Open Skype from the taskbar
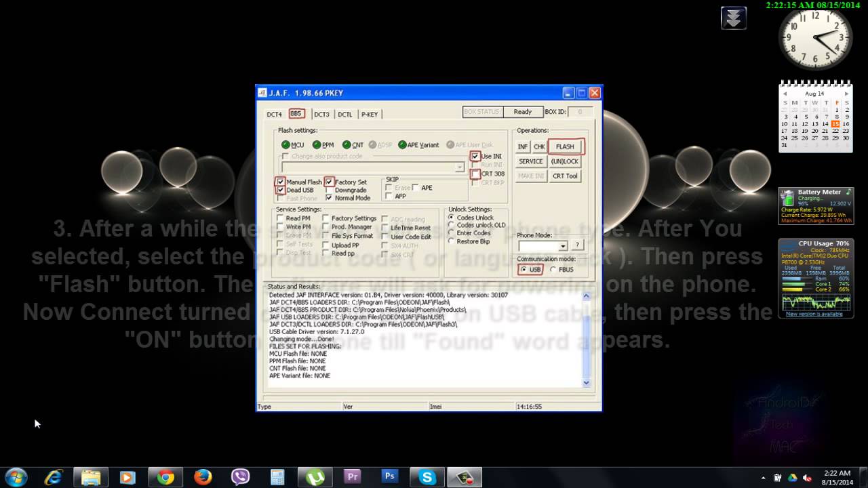This screenshot has width=868, height=488. coord(427,477)
